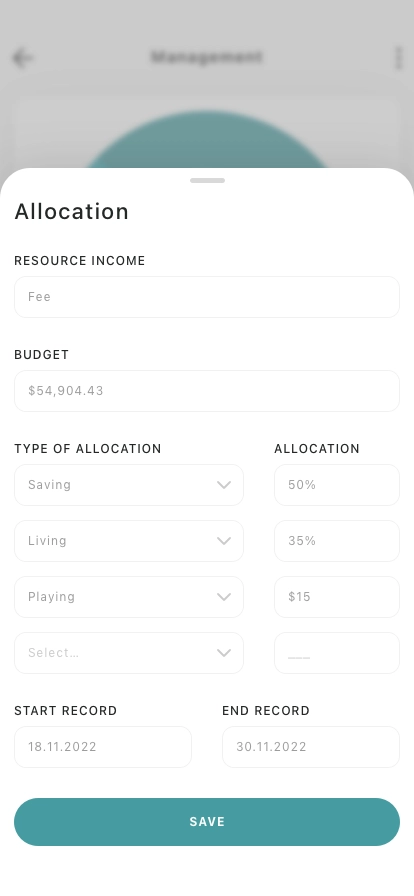
Task: Click the chevron in the Saving dropdown
Action: pyautogui.click(x=224, y=485)
